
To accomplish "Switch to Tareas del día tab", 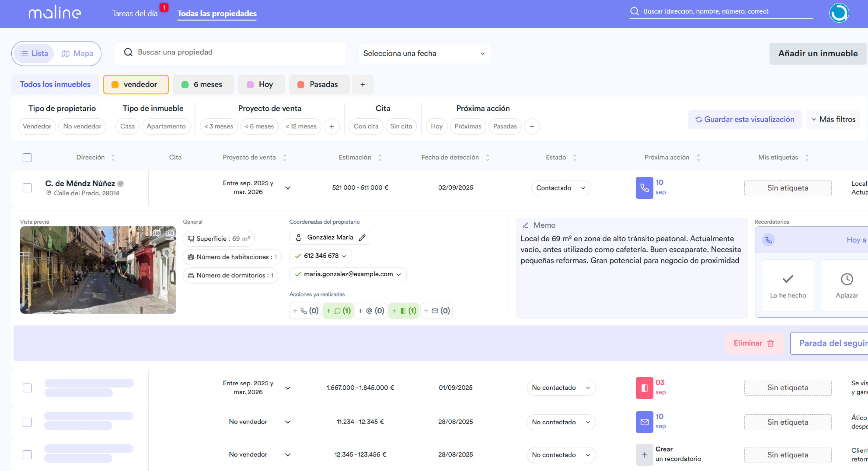I will click(135, 13).
